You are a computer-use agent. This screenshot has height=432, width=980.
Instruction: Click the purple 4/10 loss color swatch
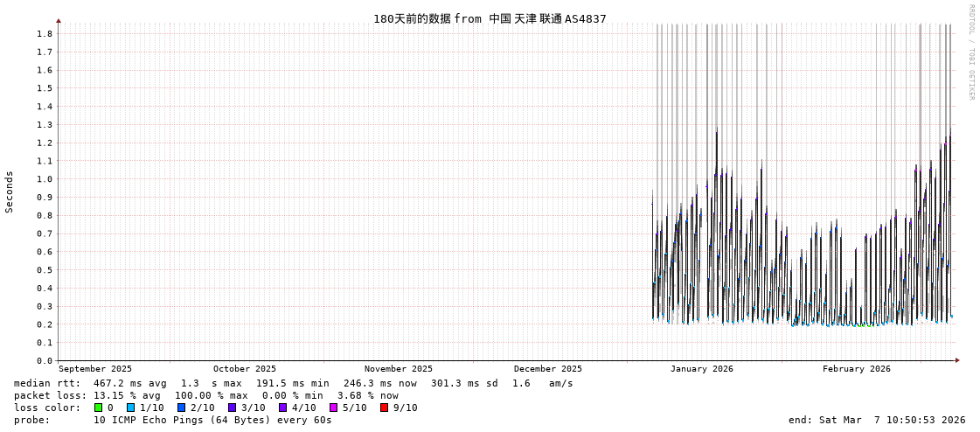click(x=283, y=408)
